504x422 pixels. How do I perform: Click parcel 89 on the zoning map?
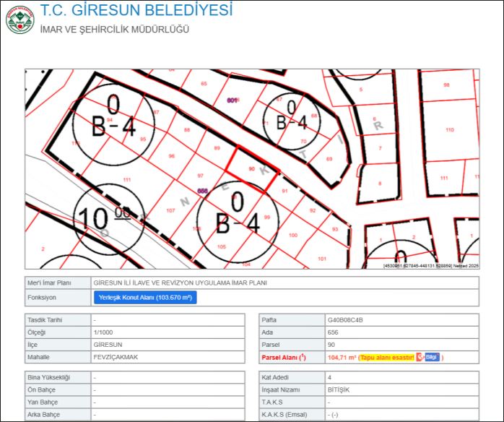(217, 148)
